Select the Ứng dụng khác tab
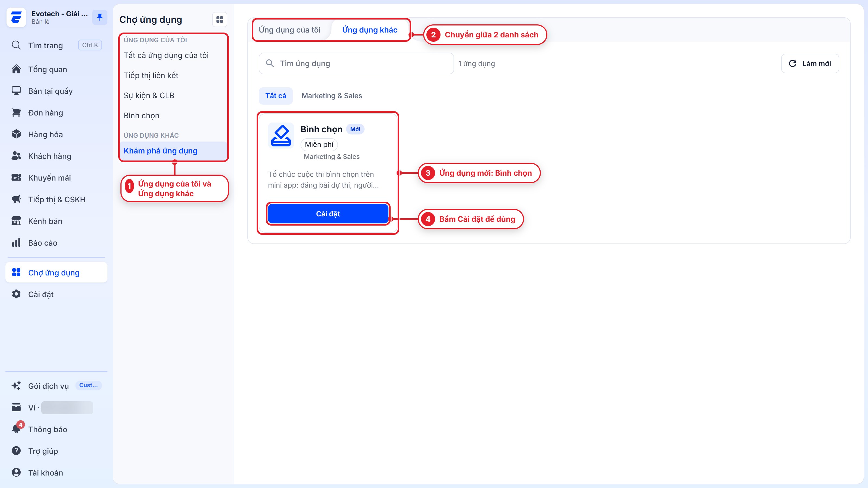The width and height of the screenshot is (868, 488). pos(370,30)
